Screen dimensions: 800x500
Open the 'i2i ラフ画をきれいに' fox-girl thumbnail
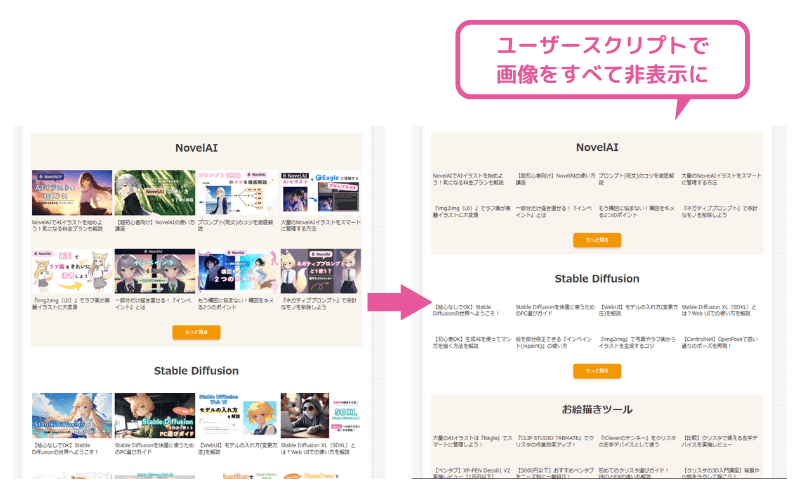tap(72, 271)
